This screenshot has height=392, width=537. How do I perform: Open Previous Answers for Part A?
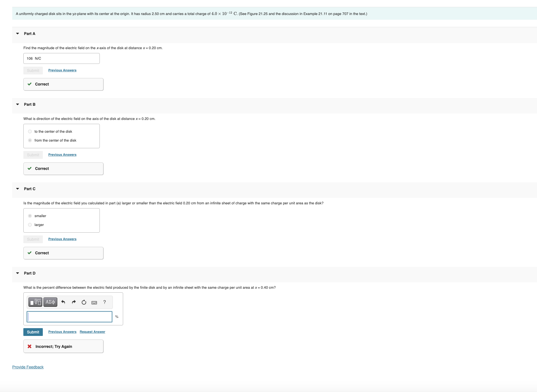(x=62, y=70)
